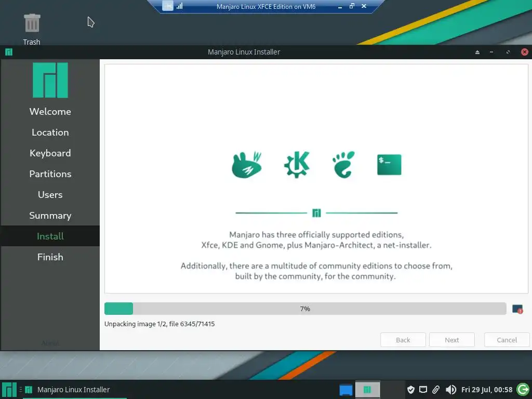This screenshot has width=532, height=399.
Task: Select the Welcome step in the sidebar
Action: coord(50,111)
